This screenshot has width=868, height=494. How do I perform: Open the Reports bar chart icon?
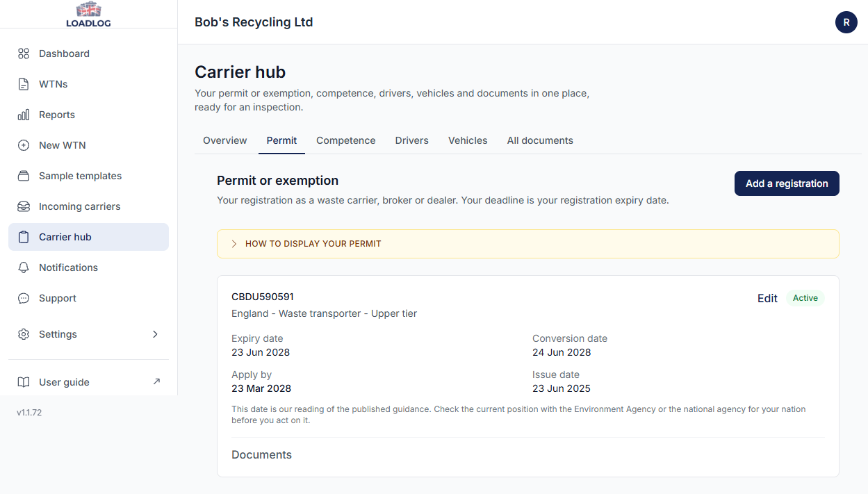(24, 115)
